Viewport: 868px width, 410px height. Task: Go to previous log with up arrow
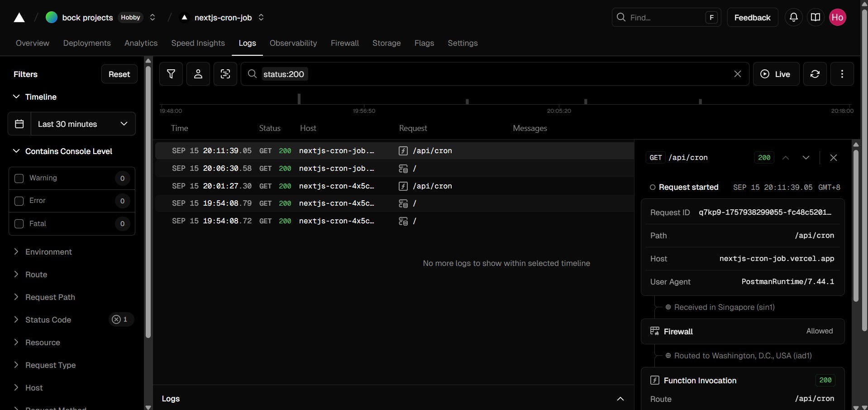[786, 158]
